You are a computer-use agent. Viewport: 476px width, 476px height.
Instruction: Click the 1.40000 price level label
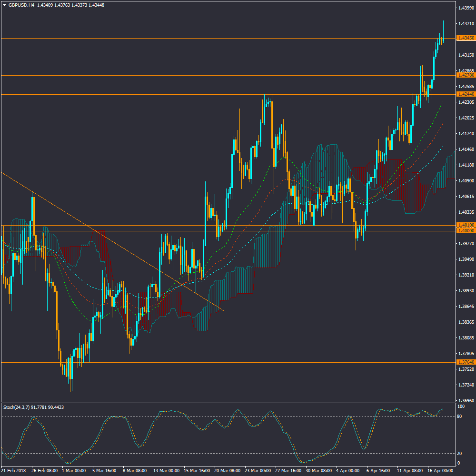click(465, 231)
